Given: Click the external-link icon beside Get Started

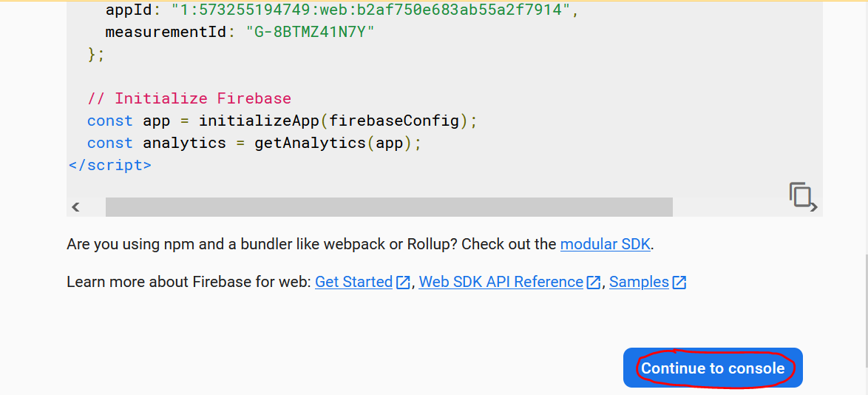Looking at the screenshot, I should pos(404,283).
